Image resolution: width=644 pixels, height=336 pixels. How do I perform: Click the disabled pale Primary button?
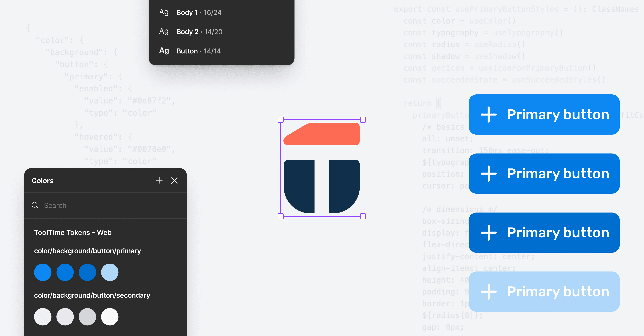pos(544,291)
